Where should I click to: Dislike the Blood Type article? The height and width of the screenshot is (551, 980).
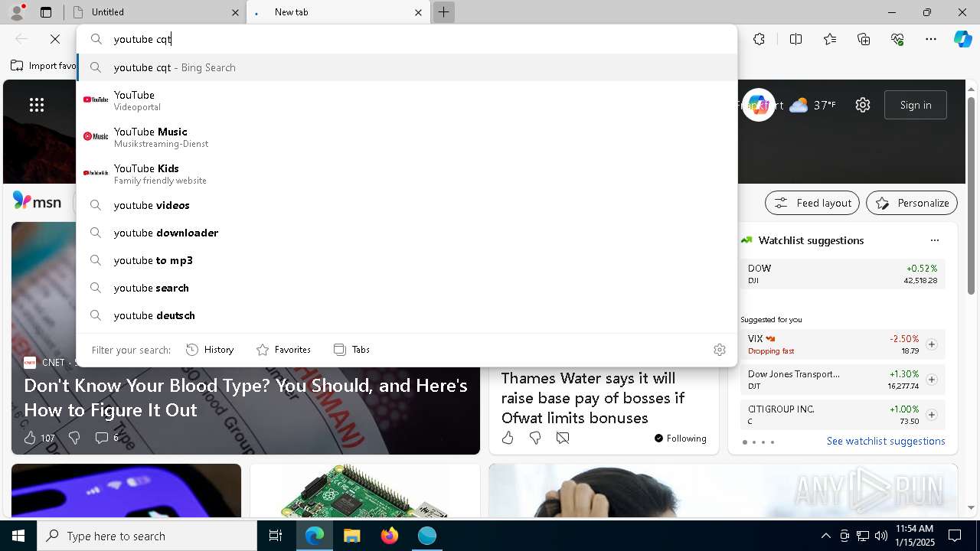pos(74,438)
